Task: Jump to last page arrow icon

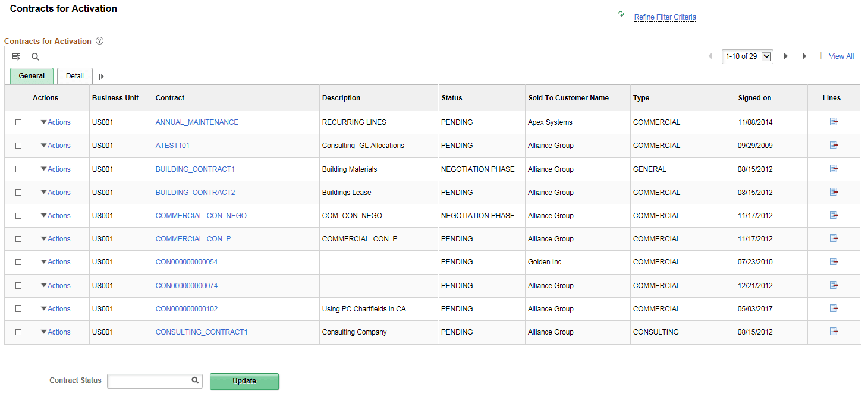Action: [x=804, y=56]
